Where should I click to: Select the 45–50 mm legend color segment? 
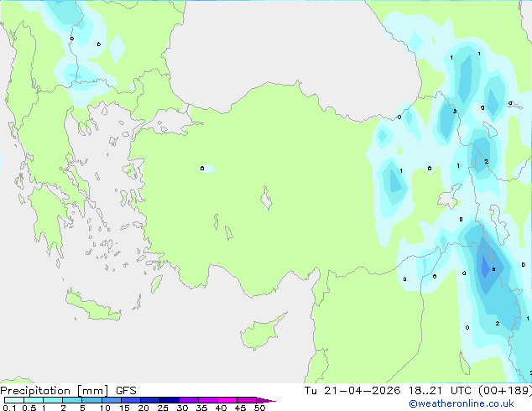coord(247,400)
